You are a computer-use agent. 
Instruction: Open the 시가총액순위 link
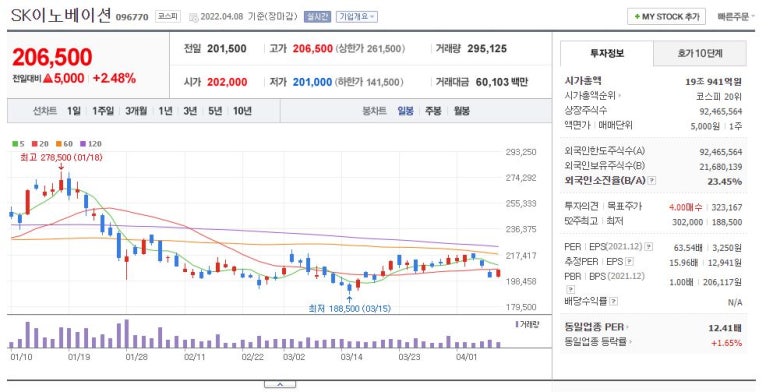(x=592, y=96)
